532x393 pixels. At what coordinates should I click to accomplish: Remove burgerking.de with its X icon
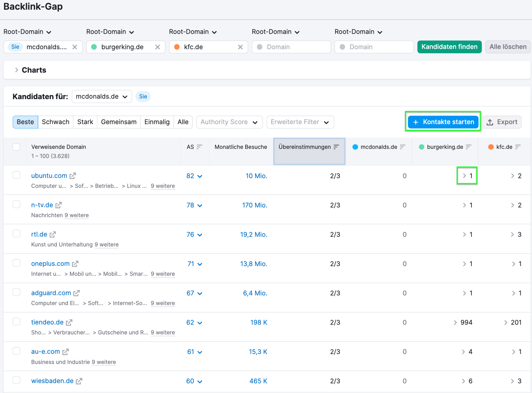(x=157, y=47)
